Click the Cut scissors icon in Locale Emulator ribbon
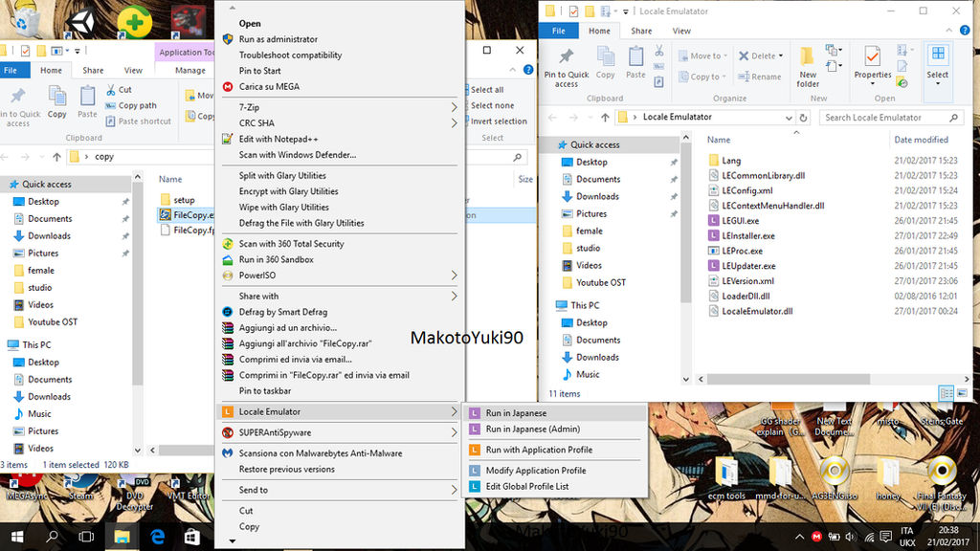980x551 pixels. point(658,51)
